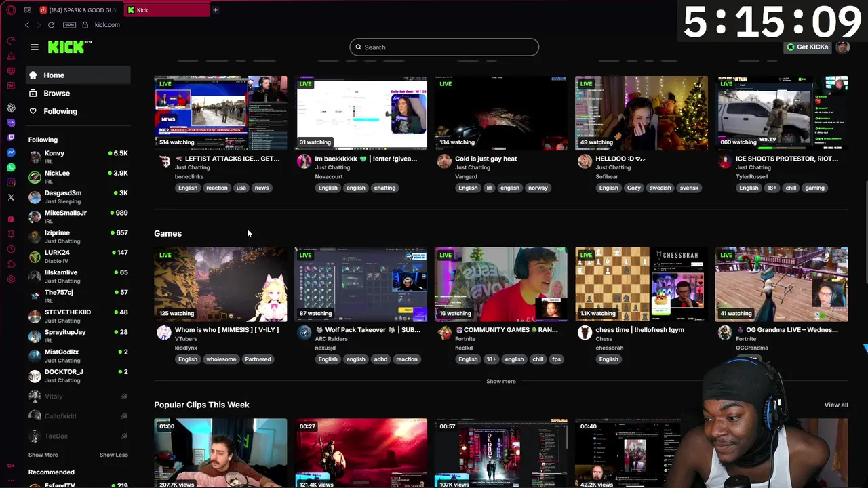Click the KICK logo

tap(69, 47)
